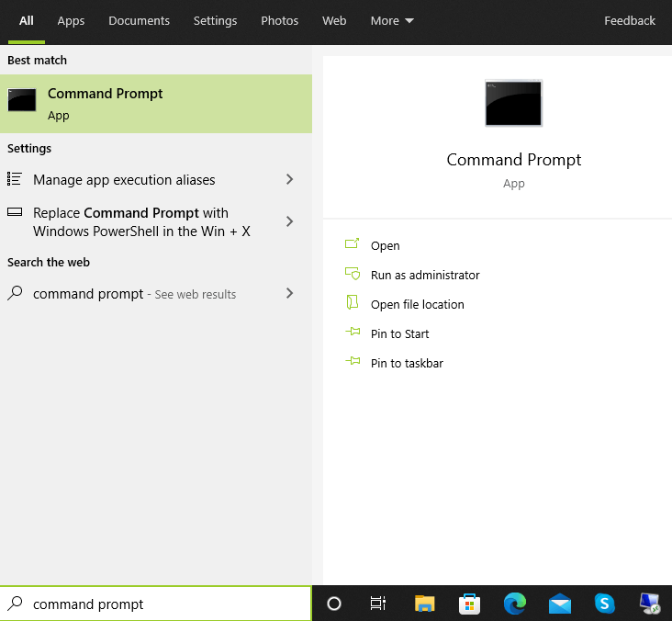Screen dimensions: 672x621
Task: Click the magnifier icon beside web results
Action: click(x=15, y=293)
